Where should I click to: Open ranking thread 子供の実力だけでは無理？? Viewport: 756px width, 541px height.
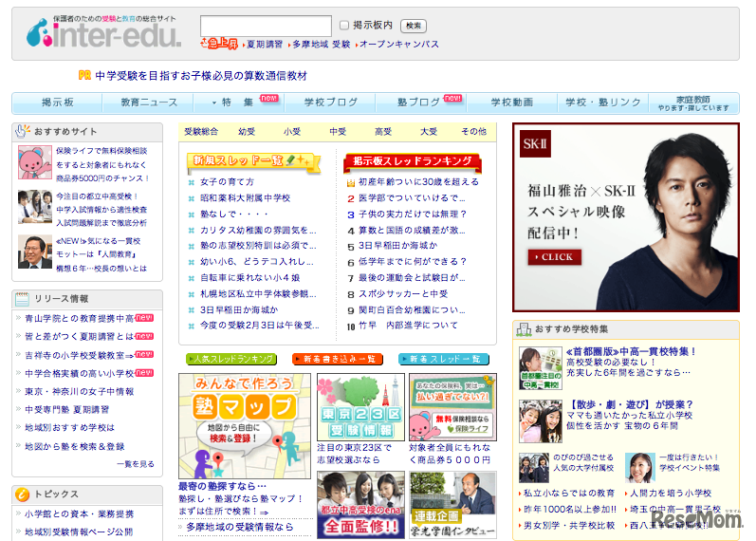click(413, 214)
